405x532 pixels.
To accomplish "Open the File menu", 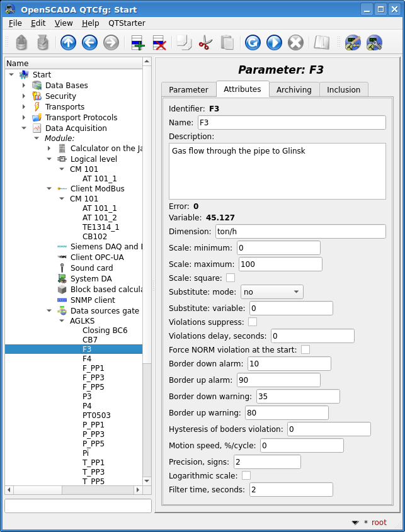I will [15, 23].
